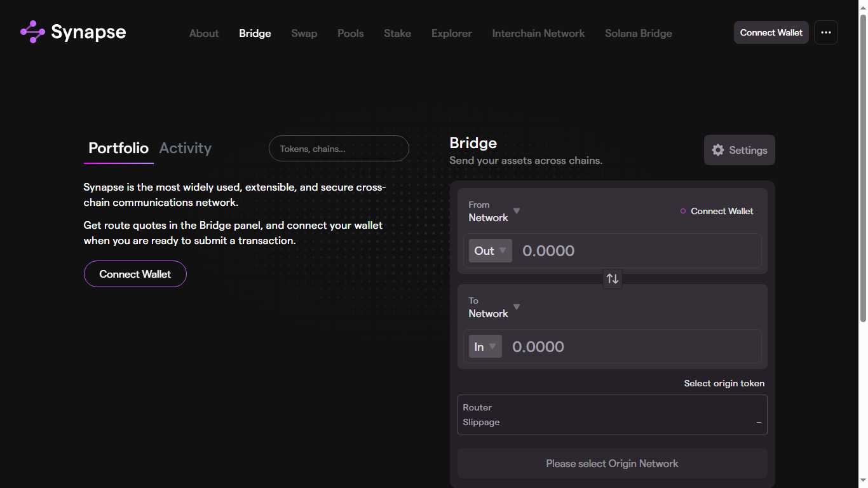The height and width of the screenshot is (488, 868).
Task: Focus the Tokens, chains search field
Action: (339, 149)
